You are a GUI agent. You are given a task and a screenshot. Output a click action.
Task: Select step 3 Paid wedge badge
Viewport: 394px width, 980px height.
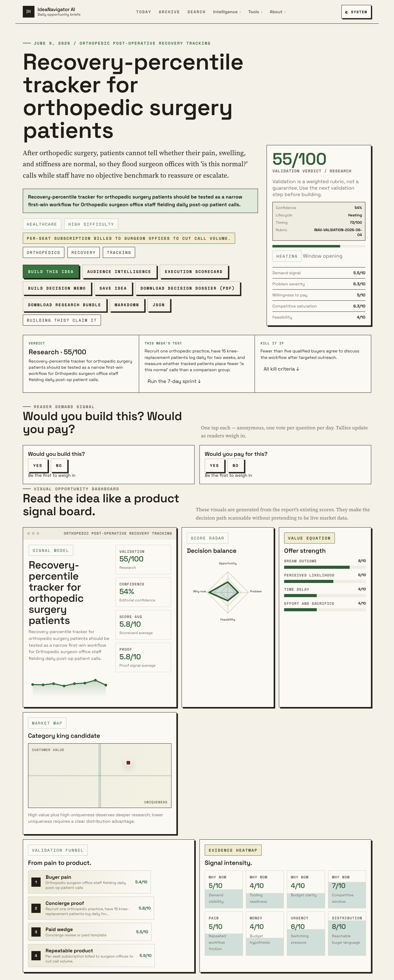click(36, 932)
